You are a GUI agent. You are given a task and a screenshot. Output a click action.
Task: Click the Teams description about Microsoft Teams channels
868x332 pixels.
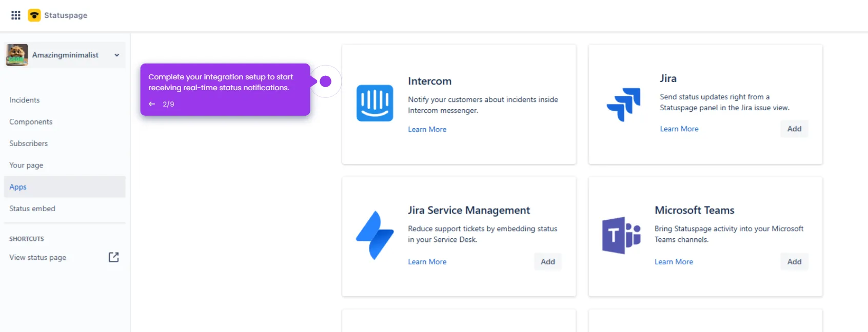[x=729, y=234]
